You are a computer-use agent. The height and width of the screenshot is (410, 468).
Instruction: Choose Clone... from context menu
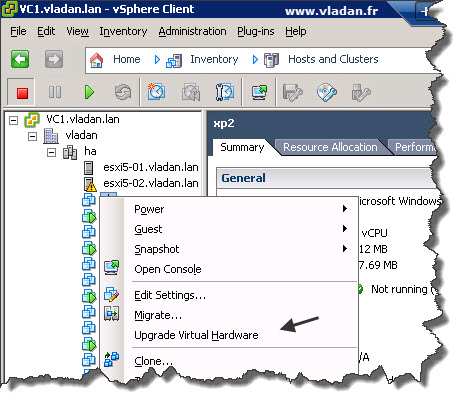(153, 361)
